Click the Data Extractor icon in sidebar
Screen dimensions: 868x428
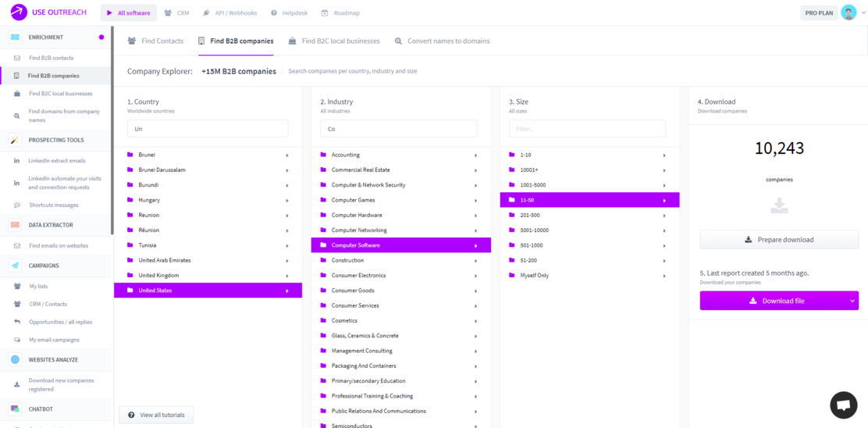15,225
